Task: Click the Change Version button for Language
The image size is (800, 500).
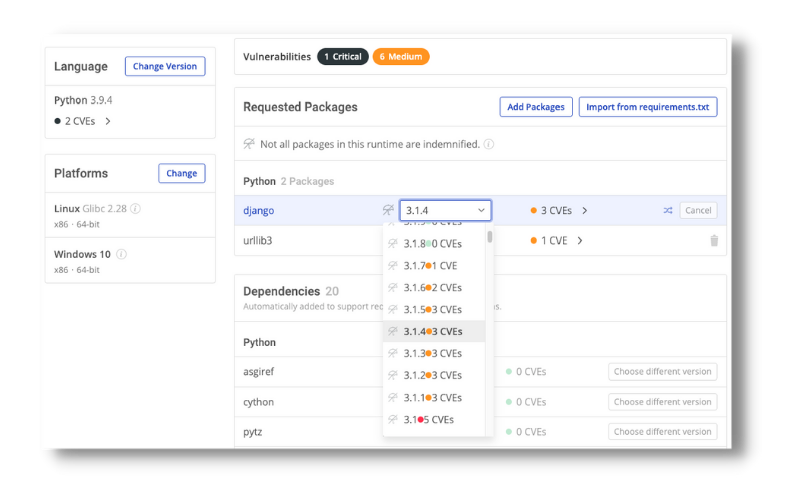Action: (165, 66)
